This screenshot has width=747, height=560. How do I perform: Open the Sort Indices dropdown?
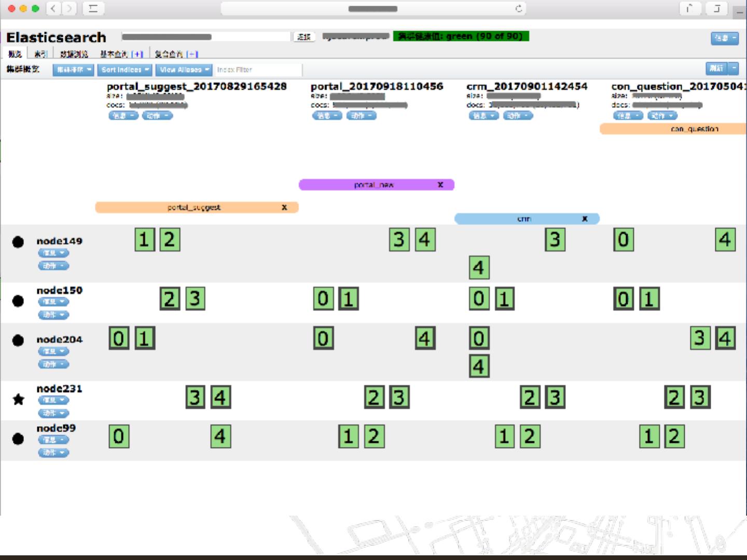(125, 69)
